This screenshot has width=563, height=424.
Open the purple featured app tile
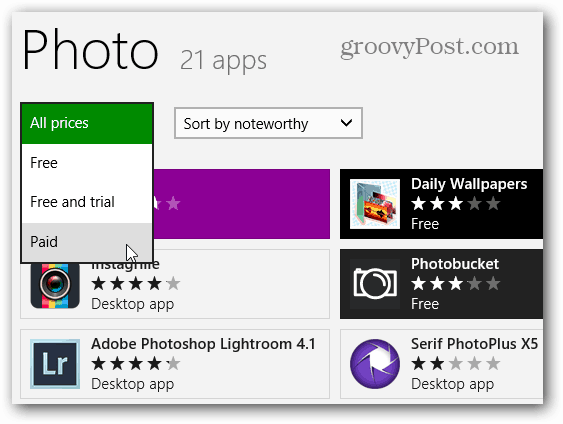coord(242,204)
